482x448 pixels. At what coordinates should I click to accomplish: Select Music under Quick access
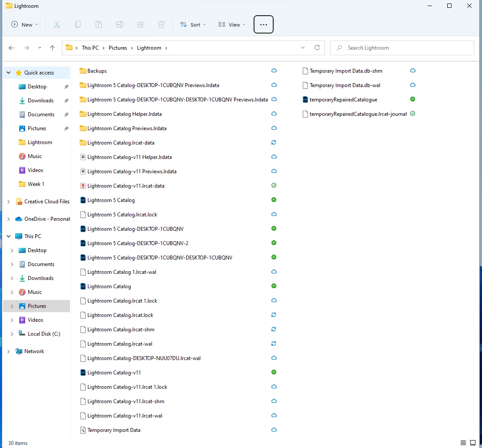point(34,156)
